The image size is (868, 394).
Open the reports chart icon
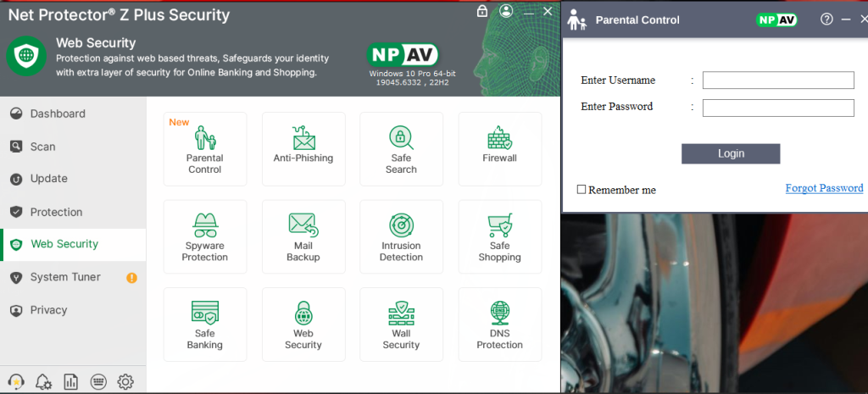[70, 381]
